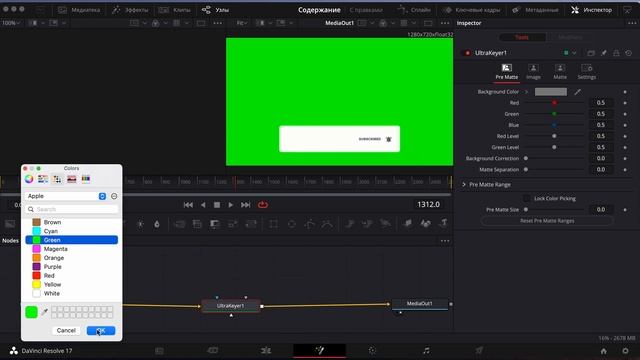The width and height of the screenshot is (640, 360).
Task: Click Reset Pre Matte Ranges button
Action: tap(547, 221)
